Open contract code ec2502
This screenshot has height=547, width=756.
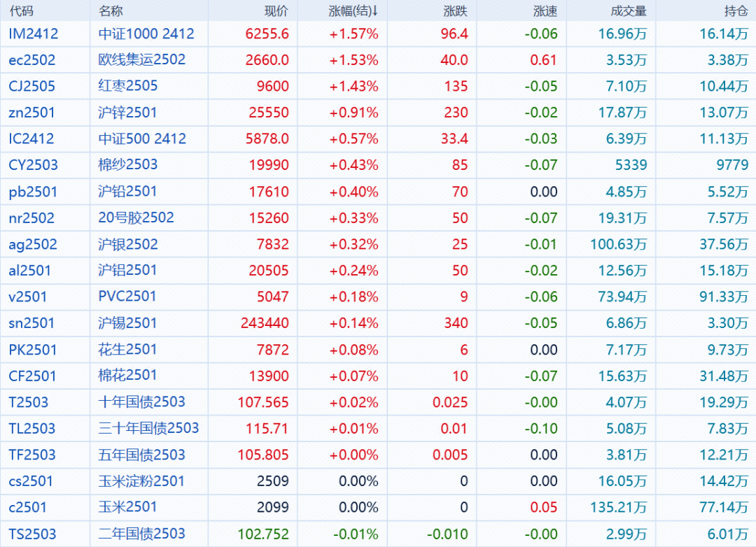click(31, 60)
